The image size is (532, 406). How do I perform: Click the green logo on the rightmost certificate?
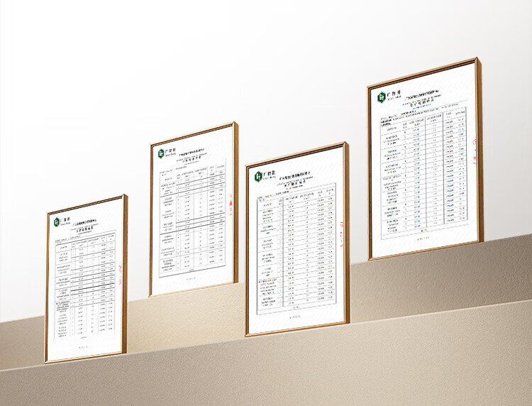382,95
